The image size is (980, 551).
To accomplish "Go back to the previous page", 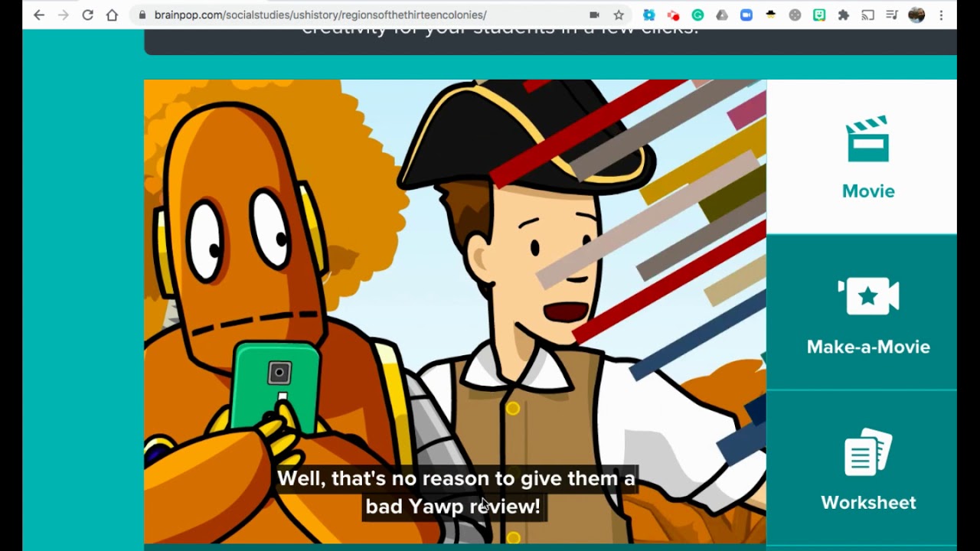I will coord(39,15).
